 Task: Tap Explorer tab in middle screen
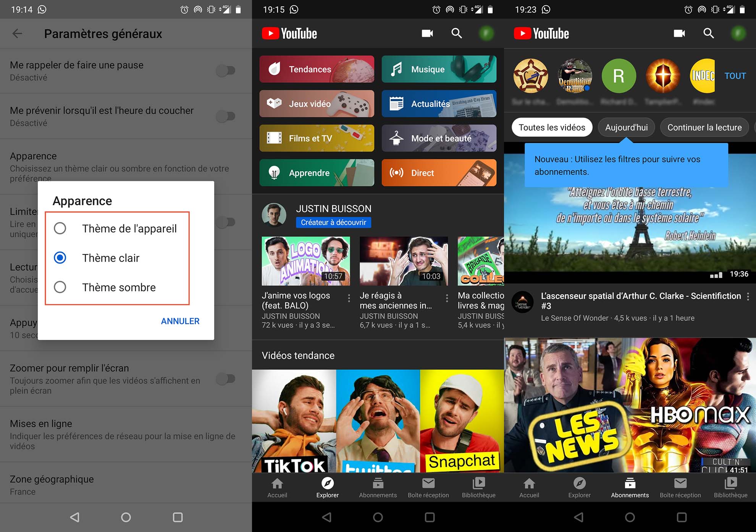(328, 488)
